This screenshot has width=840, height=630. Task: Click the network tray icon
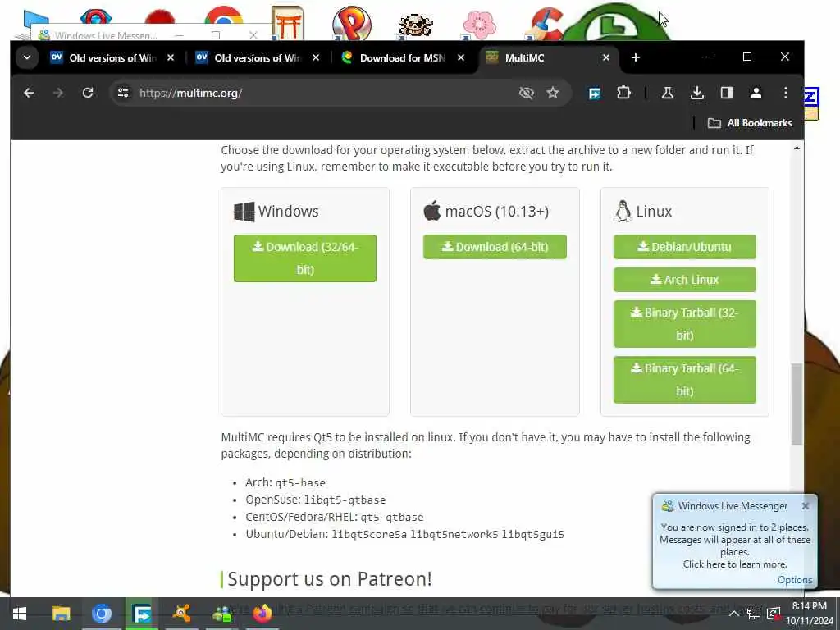[x=754, y=614]
